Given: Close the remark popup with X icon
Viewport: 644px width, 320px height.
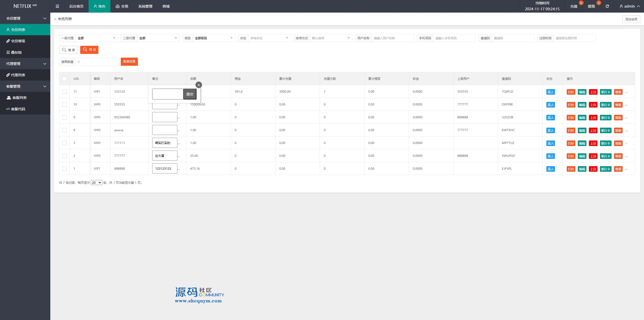Looking at the screenshot, I should (x=199, y=85).
